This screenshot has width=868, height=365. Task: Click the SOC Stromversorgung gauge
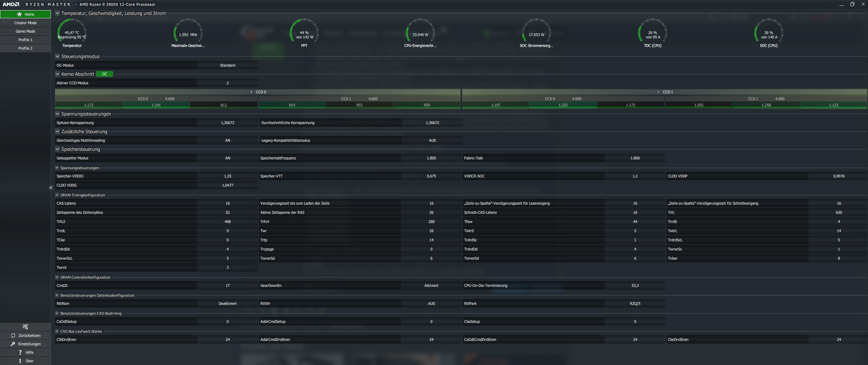537,33
